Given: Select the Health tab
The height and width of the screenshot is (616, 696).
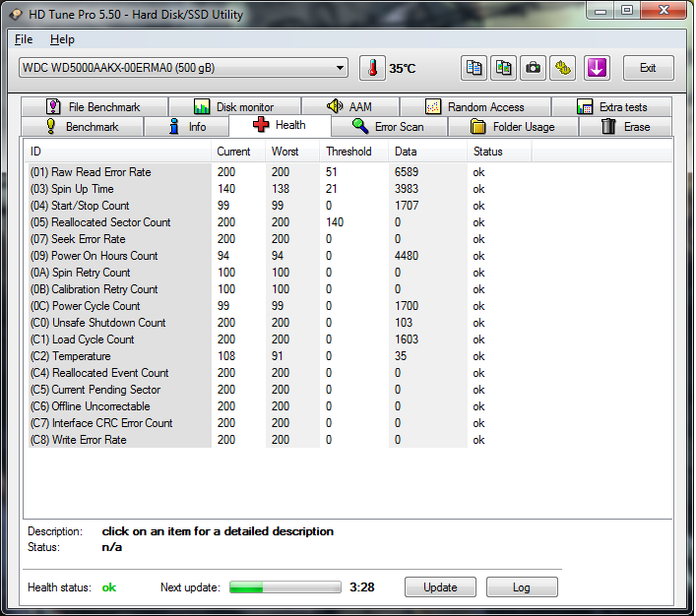Looking at the screenshot, I should point(280,125).
